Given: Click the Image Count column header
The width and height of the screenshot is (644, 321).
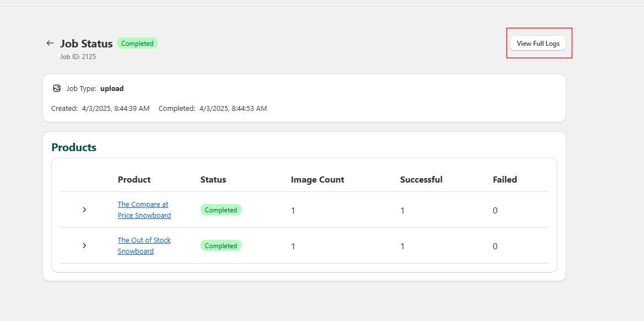Looking at the screenshot, I should pos(317,179).
